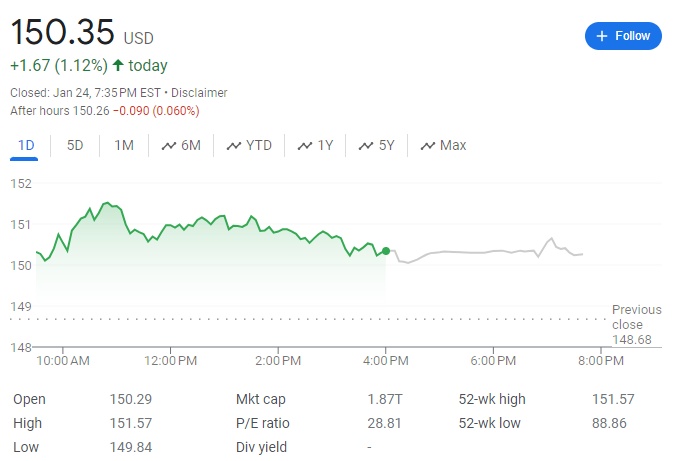Click the 52-wk high label
Image resolution: width=695 pixels, height=461 pixels.
492,400
